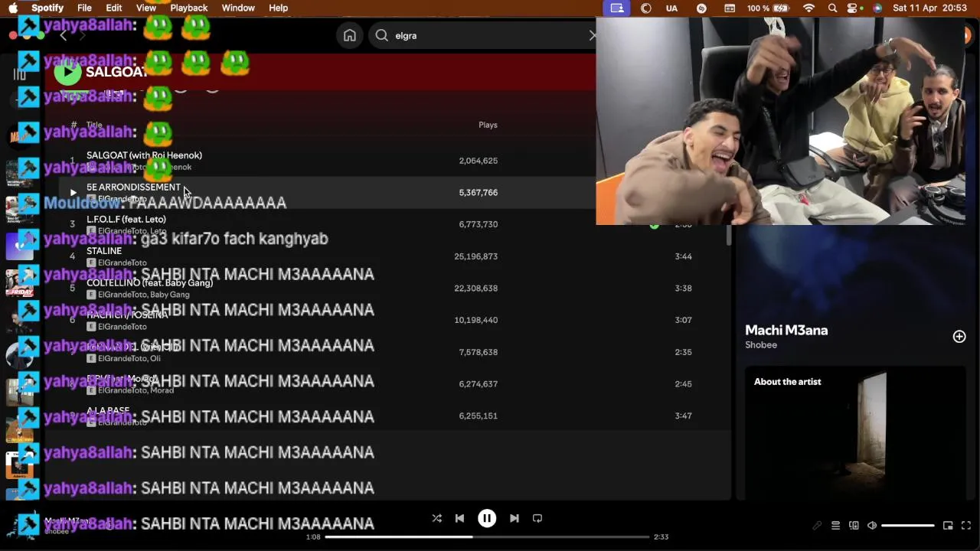Seek on the song progress bar

tap(487, 536)
